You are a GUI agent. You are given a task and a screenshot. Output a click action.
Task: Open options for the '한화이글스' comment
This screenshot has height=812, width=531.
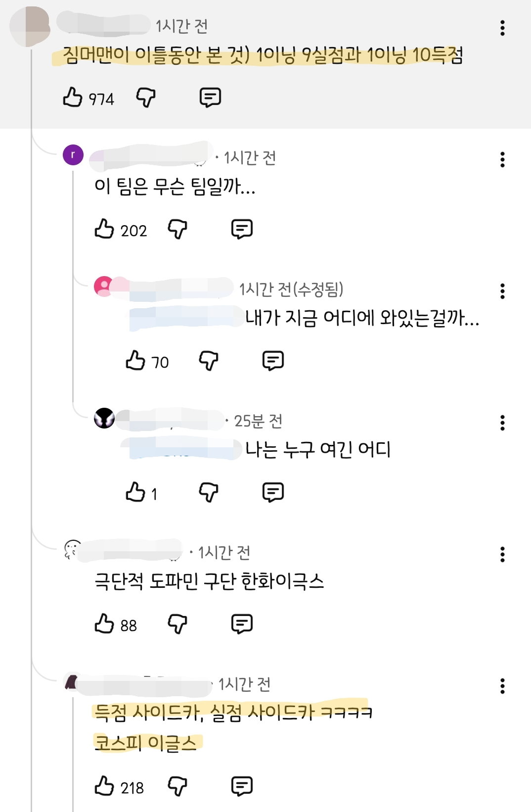tap(502, 554)
